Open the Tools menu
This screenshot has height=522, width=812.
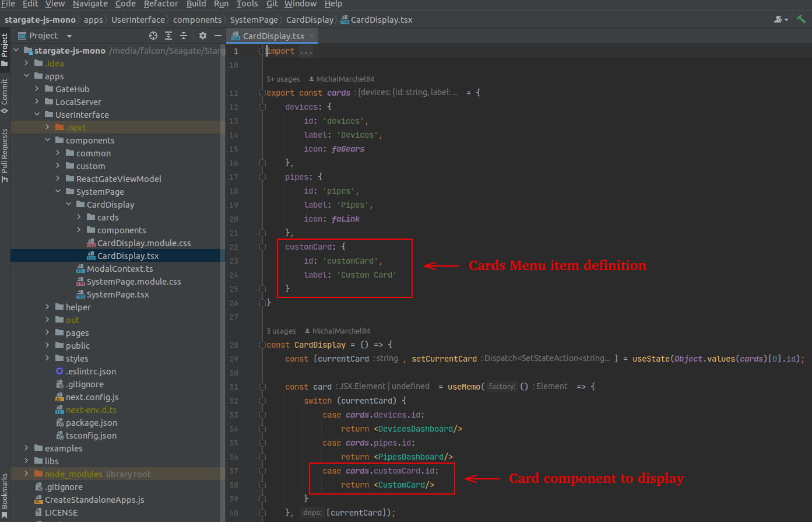[x=247, y=3]
